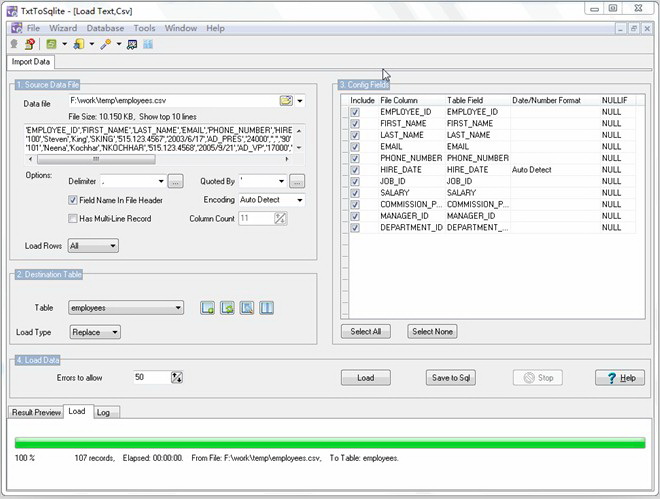Enable Has Multi-Line Record checkbox
Image resolution: width=660 pixels, height=499 pixels.
73,219
